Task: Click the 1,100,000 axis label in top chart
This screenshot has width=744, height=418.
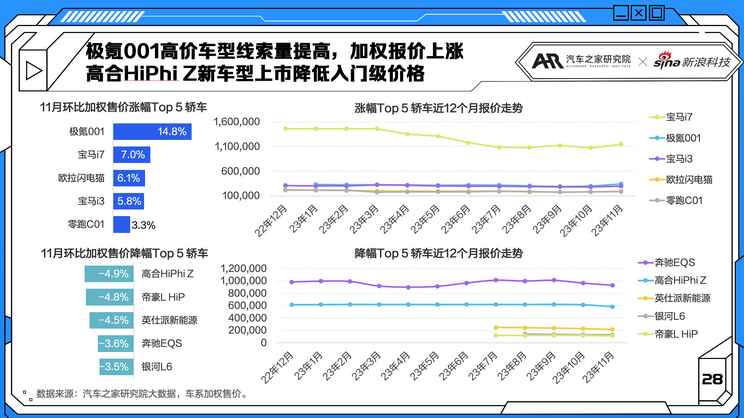Action: [237, 147]
